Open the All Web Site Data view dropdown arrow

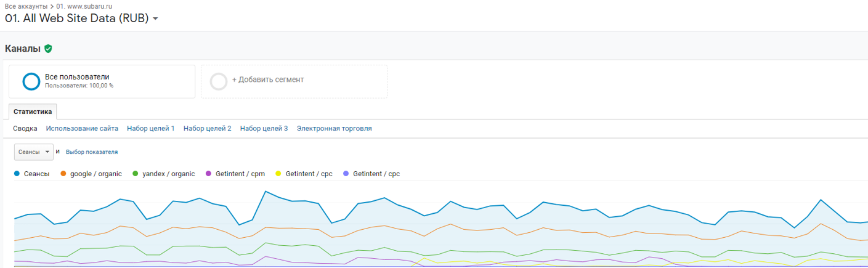[x=155, y=19]
